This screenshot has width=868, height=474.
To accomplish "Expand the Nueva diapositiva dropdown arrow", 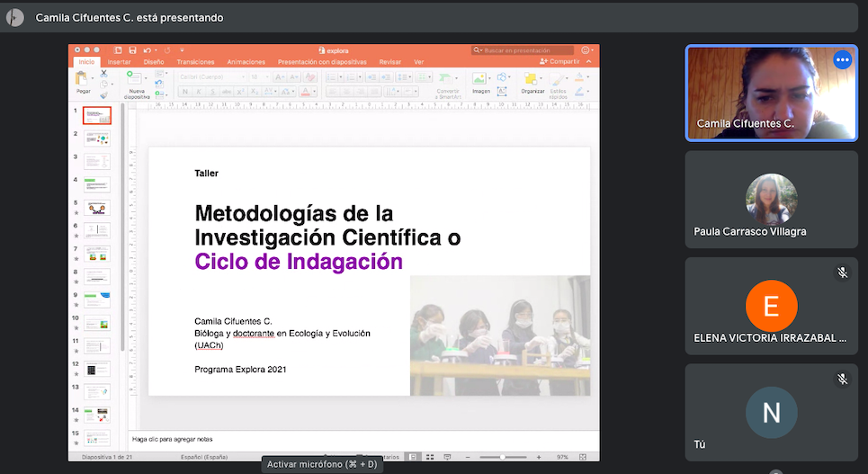I will pyautogui.click(x=146, y=78).
